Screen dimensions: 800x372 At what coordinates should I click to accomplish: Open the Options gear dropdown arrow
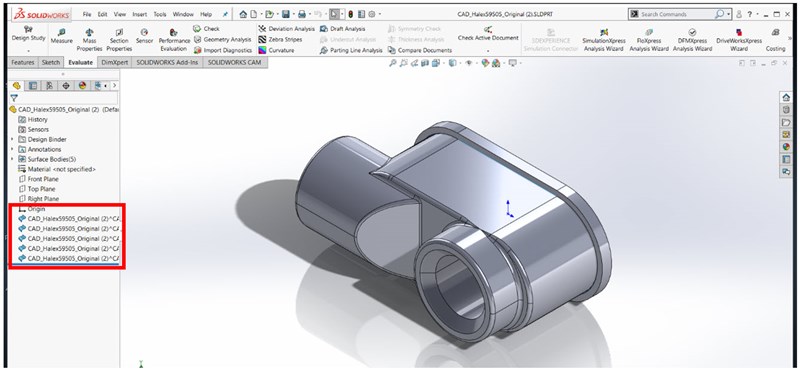coord(380,14)
